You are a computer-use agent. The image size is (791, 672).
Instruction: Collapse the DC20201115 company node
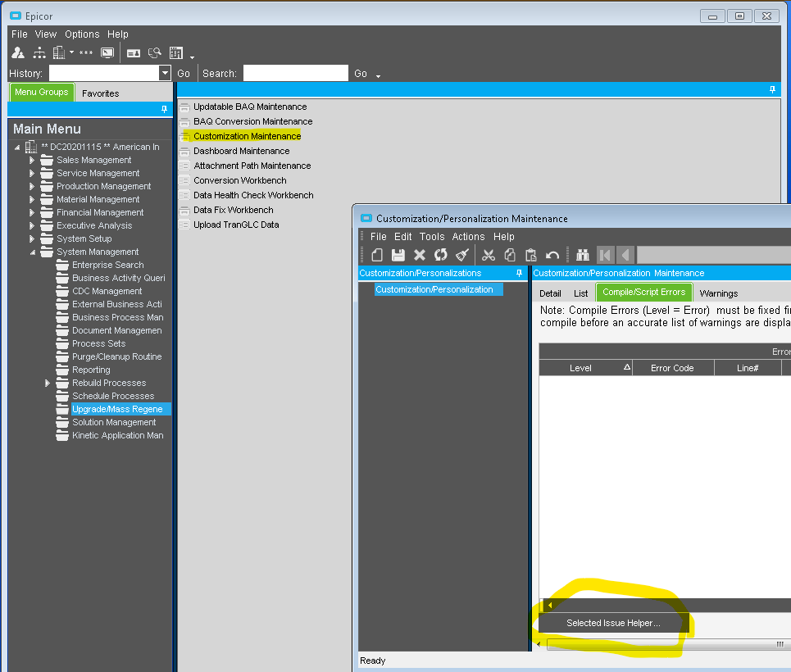coord(17,148)
